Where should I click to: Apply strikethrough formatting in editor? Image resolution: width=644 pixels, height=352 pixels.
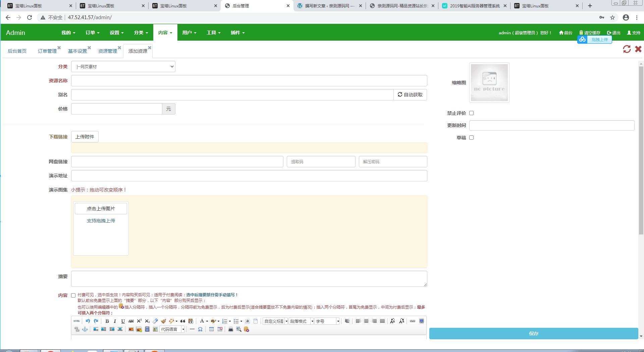point(131,321)
